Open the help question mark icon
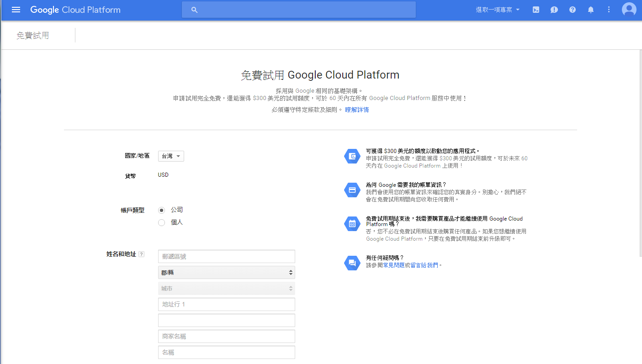This screenshot has width=642, height=364. 573,10
